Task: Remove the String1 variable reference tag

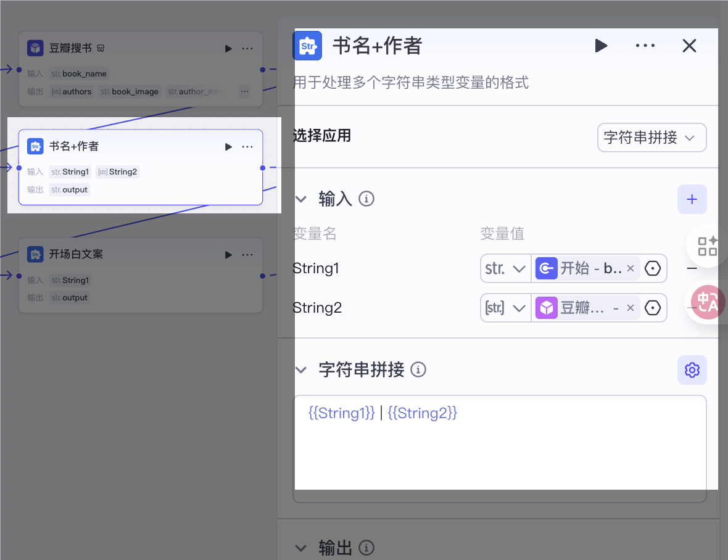Action: coord(631,268)
